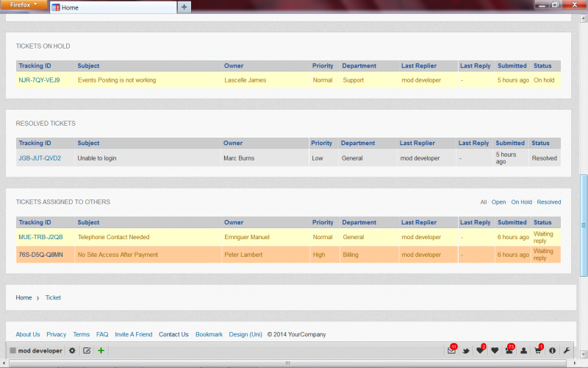This screenshot has width=588, height=368.
Task: Open the FAQ footer link
Action: click(x=102, y=334)
